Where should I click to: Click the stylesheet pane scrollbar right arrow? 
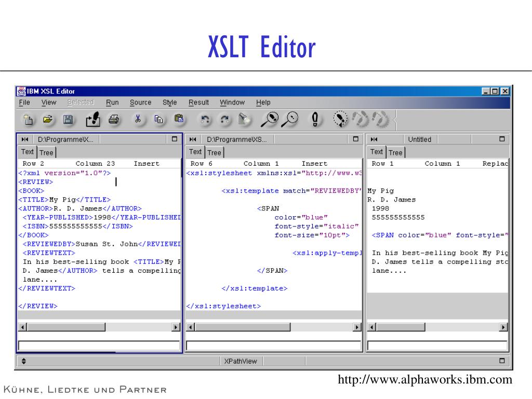coord(356,327)
